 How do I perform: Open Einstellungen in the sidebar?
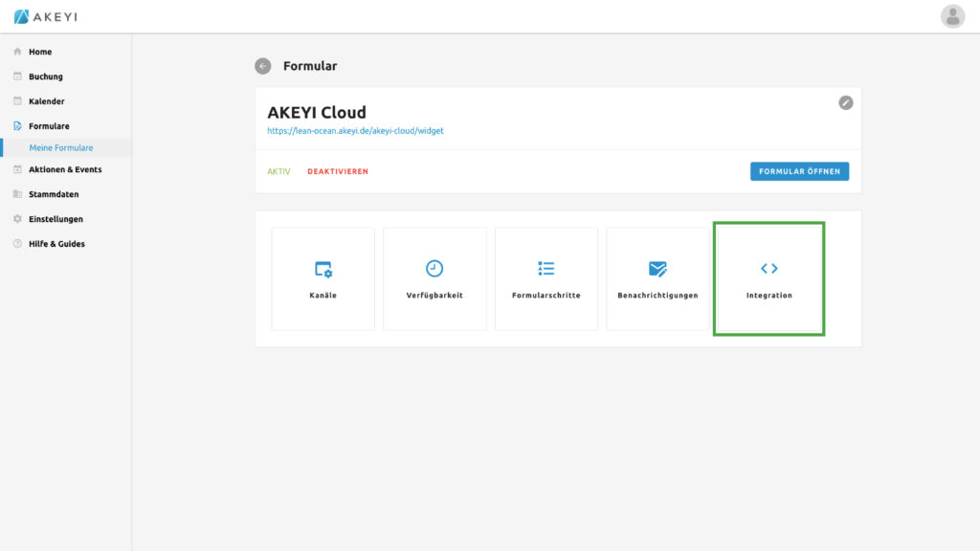pyautogui.click(x=56, y=219)
